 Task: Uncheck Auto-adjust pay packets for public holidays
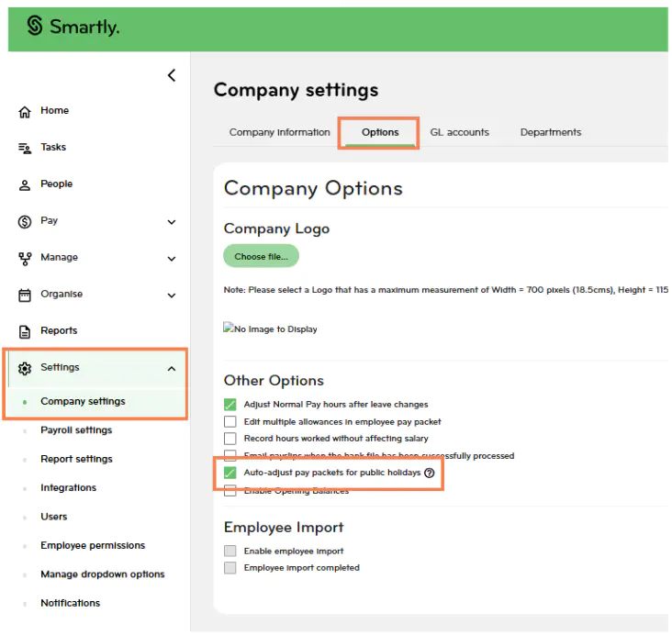(230, 473)
